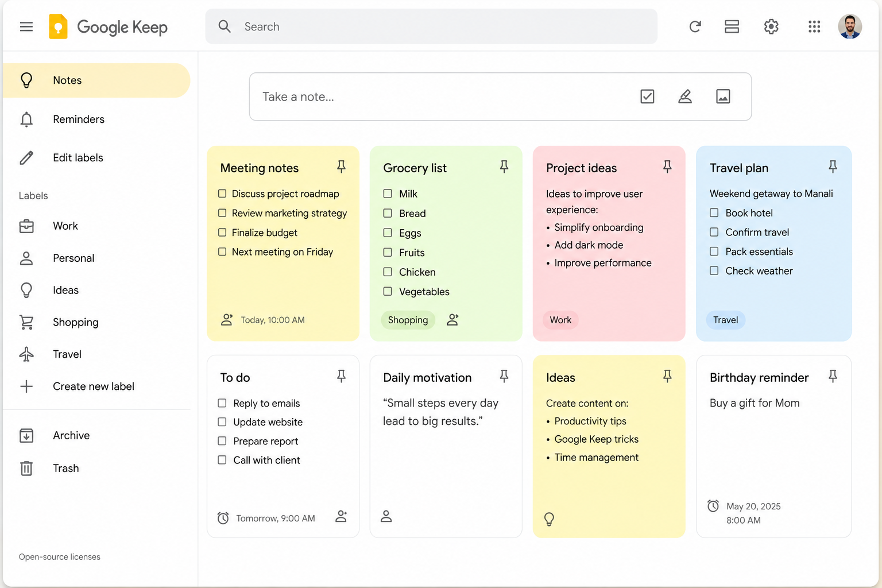Viewport: 882px width, 588px height.
Task: Check Finalize budget item
Action: [x=222, y=233]
